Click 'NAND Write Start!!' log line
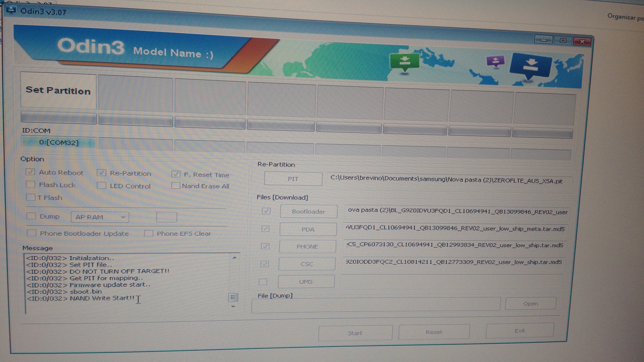Image resolution: width=644 pixels, height=362 pixels. pos(80,298)
